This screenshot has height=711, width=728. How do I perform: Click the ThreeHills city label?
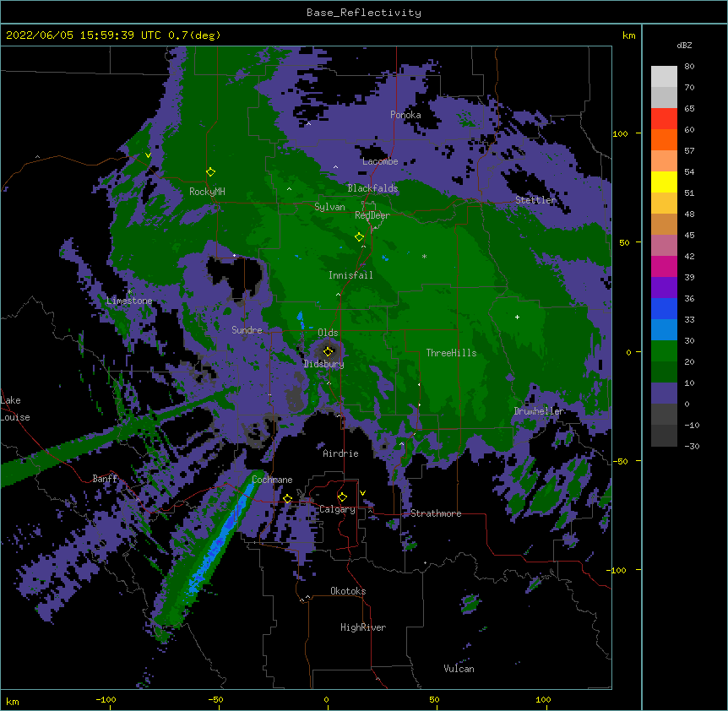point(451,353)
